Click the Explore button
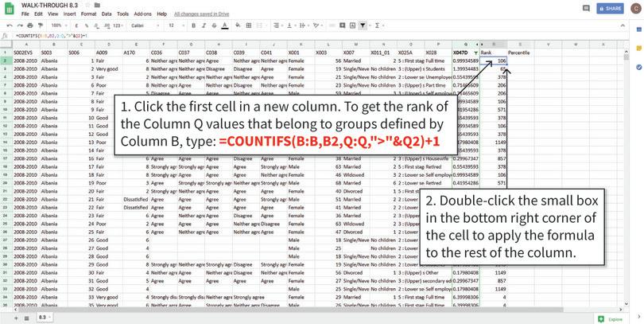The width and height of the screenshot is (644, 324). 611,319
